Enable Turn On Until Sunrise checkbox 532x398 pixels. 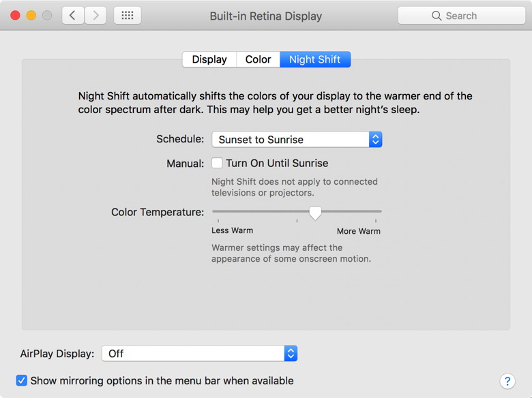(217, 163)
